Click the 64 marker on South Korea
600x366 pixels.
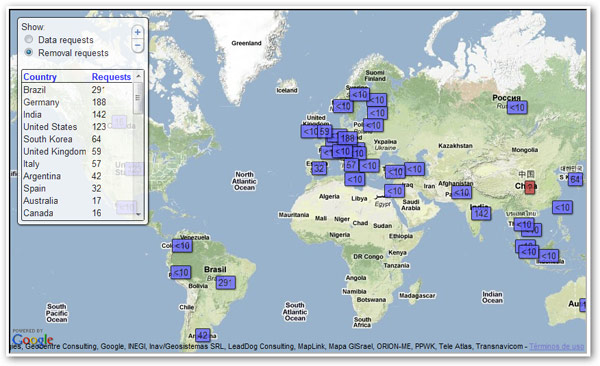(x=575, y=179)
